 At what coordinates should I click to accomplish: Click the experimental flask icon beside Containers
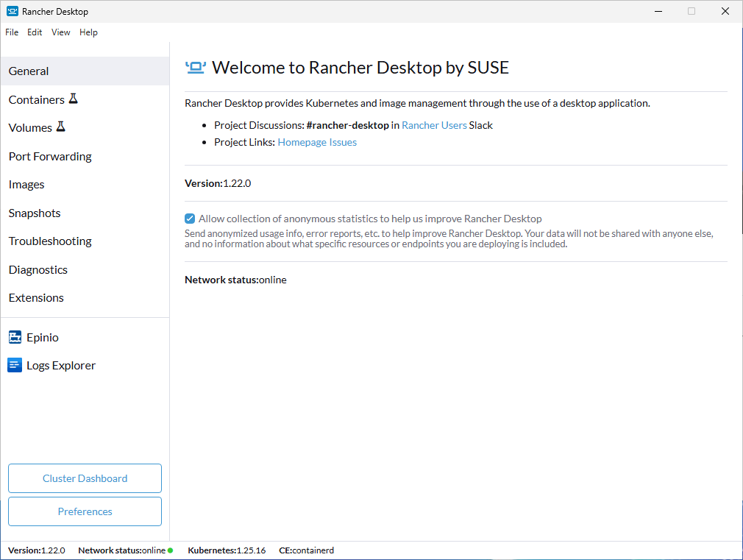click(73, 99)
